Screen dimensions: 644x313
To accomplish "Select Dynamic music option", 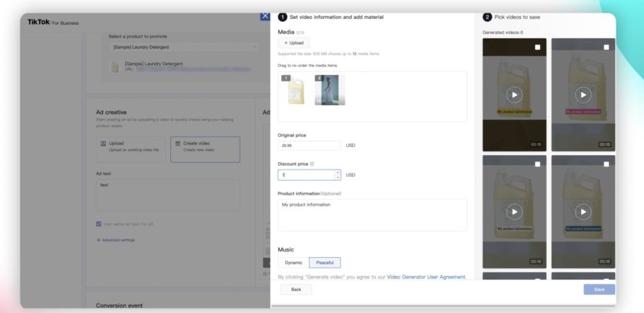I will point(293,263).
